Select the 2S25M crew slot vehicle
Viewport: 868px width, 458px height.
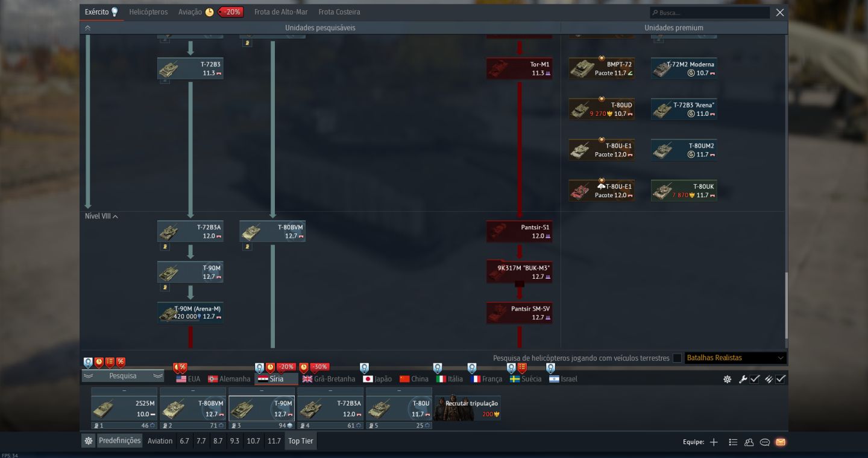click(124, 409)
